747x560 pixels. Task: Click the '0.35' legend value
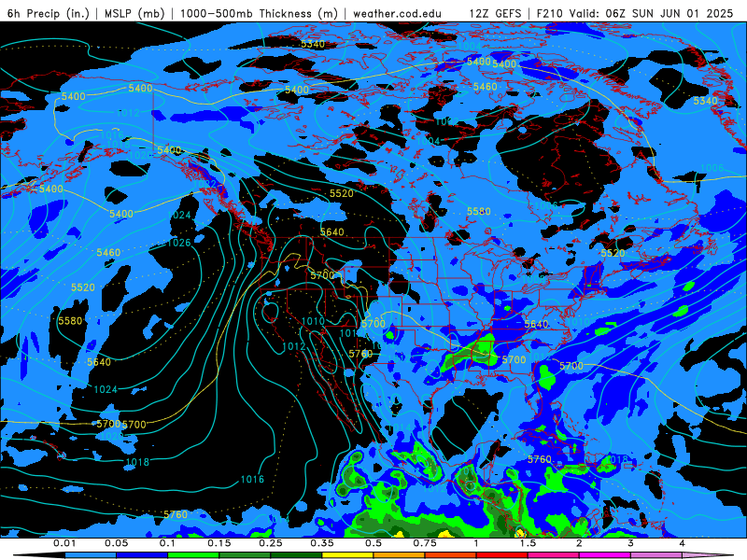coord(322,543)
